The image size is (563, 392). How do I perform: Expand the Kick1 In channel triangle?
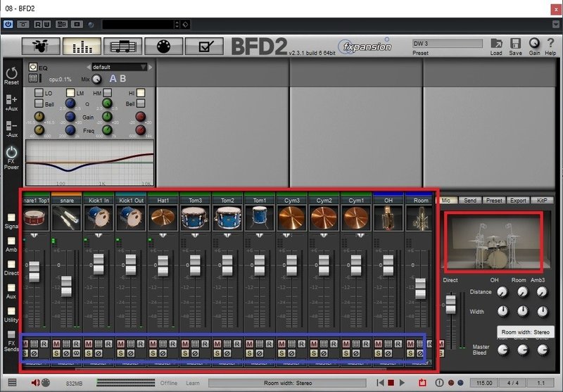click(99, 235)
